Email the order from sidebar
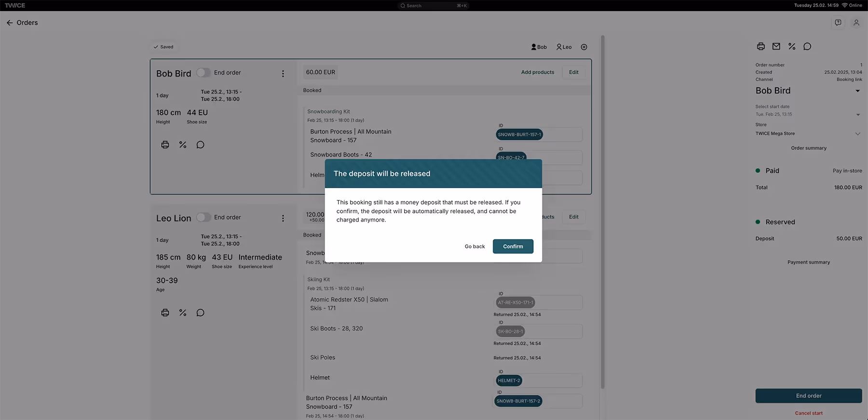Image resolution: width=868 pixels, height=420 pixels. [776, 47]
